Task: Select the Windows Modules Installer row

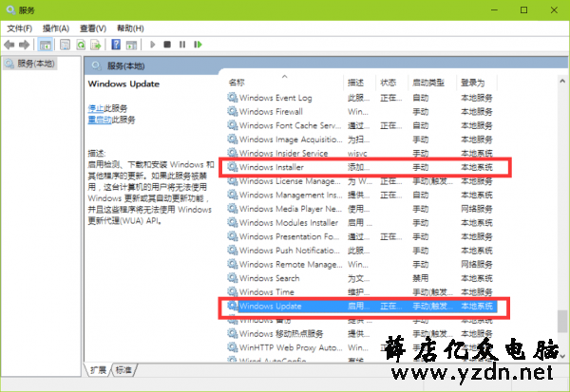Action: coord(360,222)
